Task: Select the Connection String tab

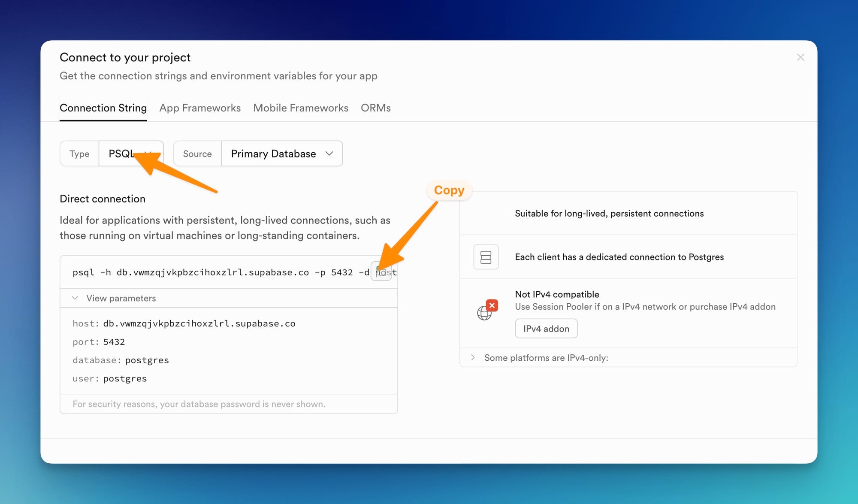Action: coord(103,108)
